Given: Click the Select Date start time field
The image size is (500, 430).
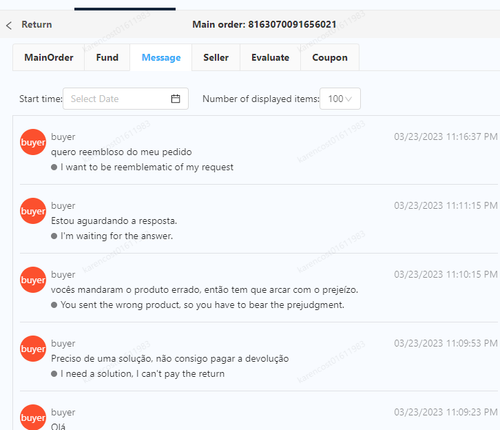Looking at the screenshot, I should coord(126,99).
